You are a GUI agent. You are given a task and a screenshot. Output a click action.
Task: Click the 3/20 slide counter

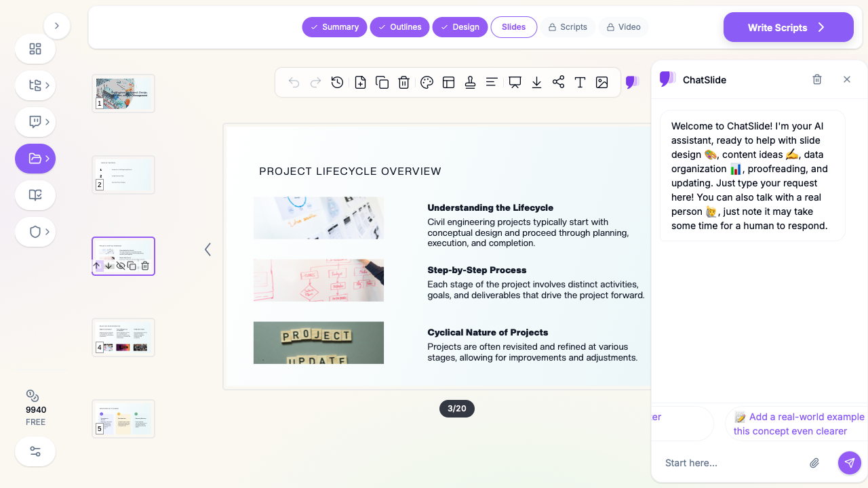457,409
